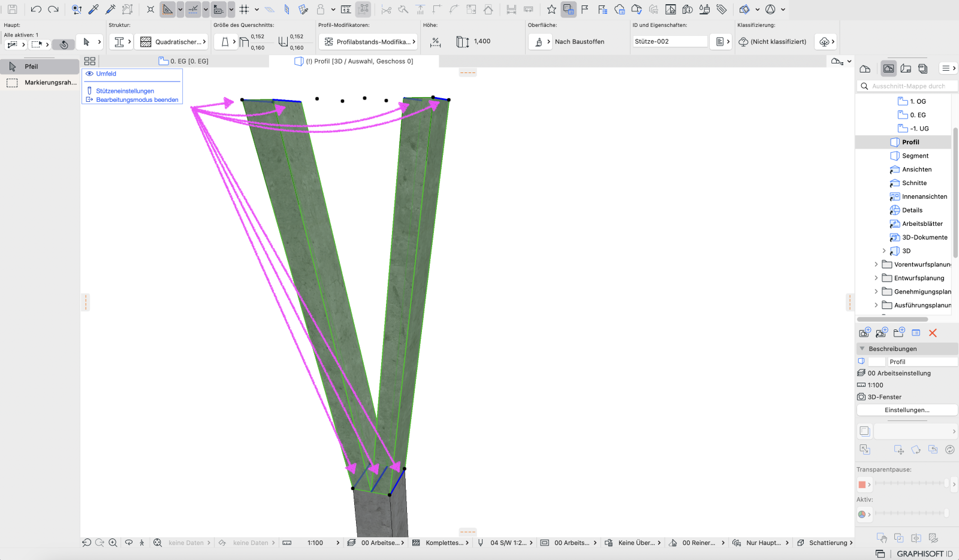Click the zoom-in magnifier icon
The width and height of the screenshot is (959, 560).
[x=113, y=543]
